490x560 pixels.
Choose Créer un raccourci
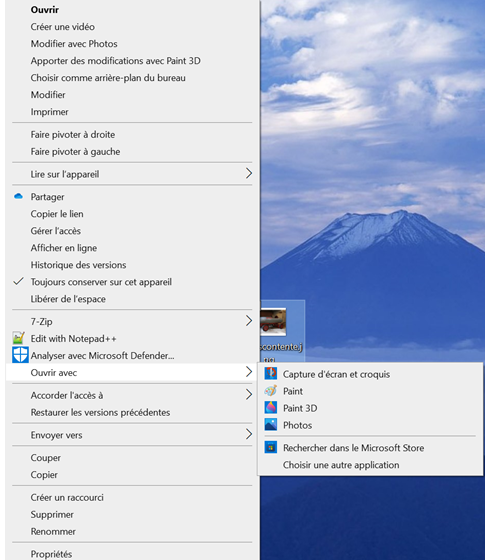click(x=132, y=498)
